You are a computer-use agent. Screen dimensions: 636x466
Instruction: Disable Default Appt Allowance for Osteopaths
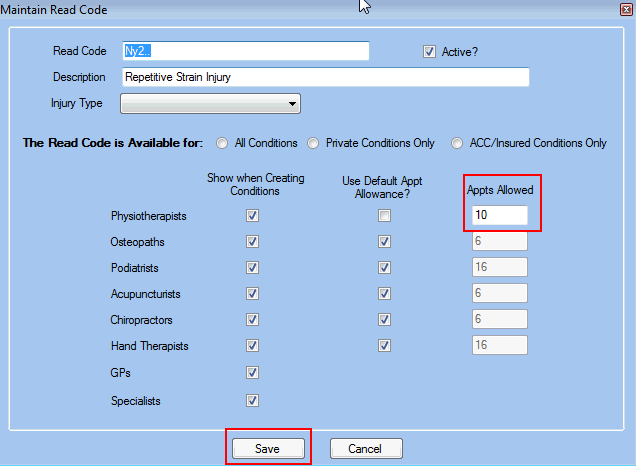tap(385, 242)
